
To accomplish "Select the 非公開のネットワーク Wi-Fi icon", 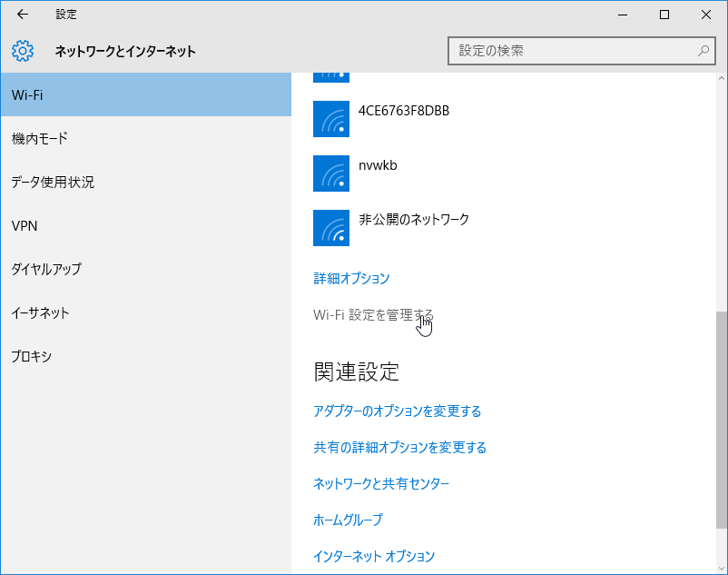I will pyautogui.click(x=331, y=228).
